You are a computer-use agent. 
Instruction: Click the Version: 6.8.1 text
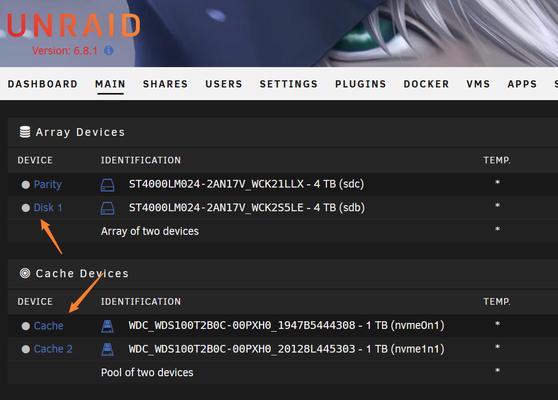64,51
